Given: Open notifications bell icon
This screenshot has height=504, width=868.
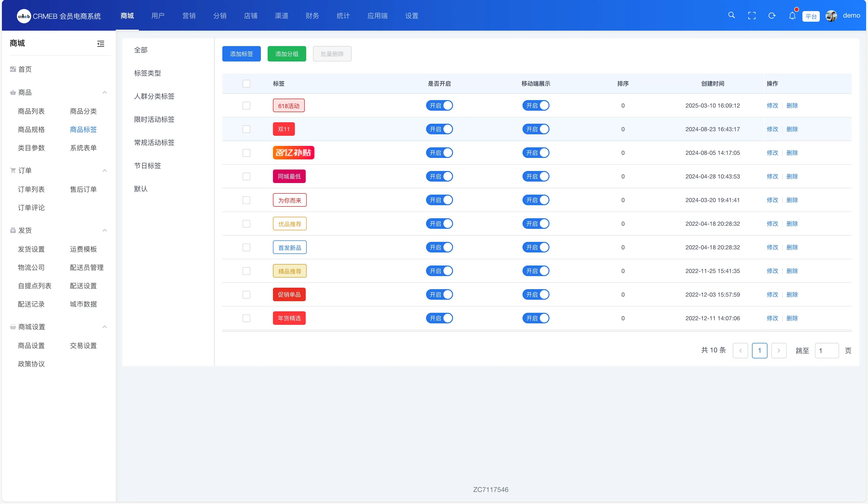Looking at the screenshot, I should 792,15.
